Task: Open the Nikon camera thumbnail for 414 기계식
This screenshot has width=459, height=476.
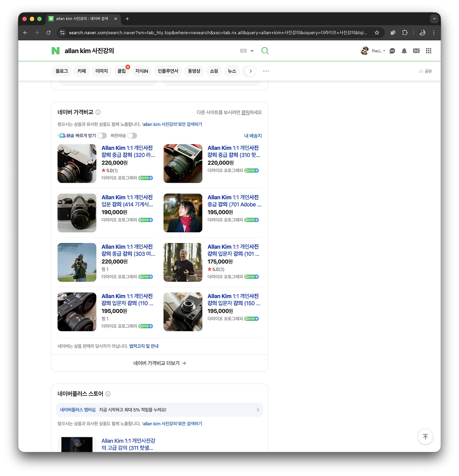Action: tap(77, 213)
